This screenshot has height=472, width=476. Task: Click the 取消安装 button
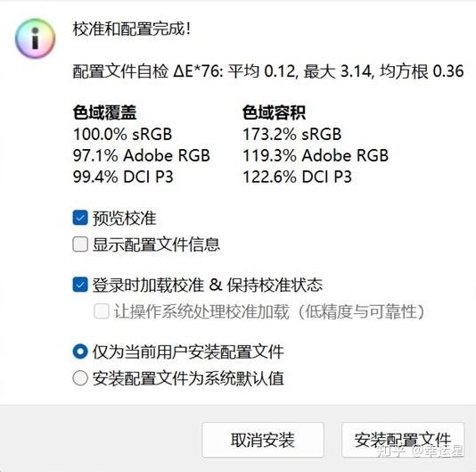(263, 440)
